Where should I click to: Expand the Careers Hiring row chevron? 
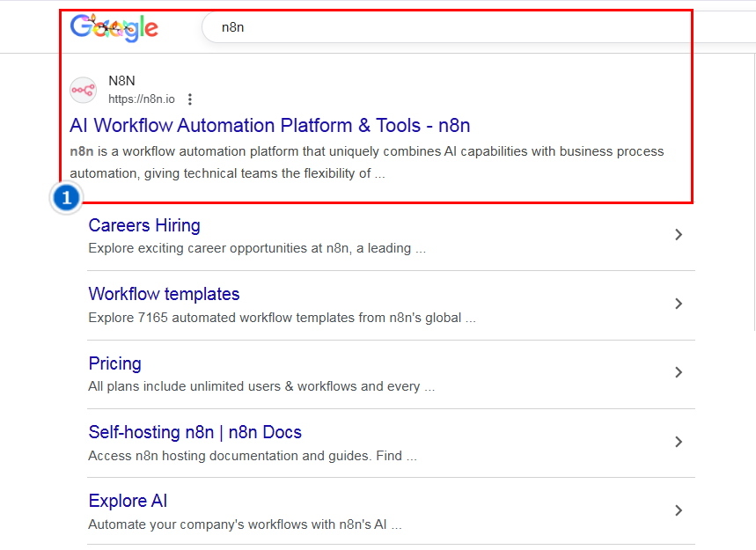pyautogui.click(x=679, y=235)
